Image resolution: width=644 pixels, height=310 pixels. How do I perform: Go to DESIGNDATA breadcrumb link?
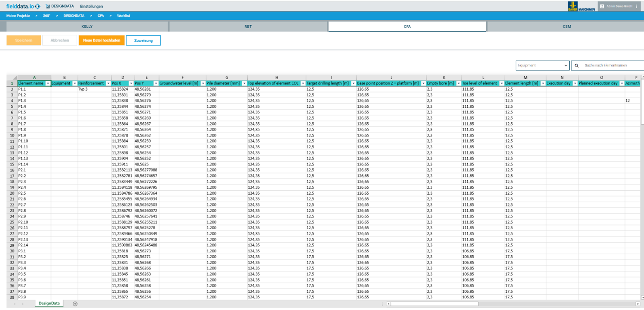coord(74,15)
